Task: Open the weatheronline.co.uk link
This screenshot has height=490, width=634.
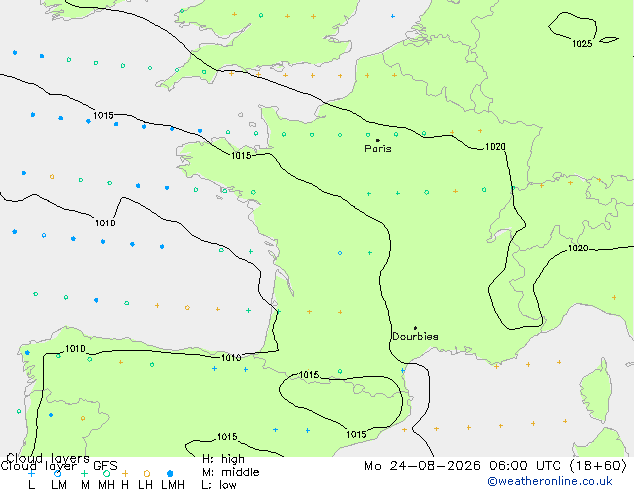Action: [x=550, y=481]
